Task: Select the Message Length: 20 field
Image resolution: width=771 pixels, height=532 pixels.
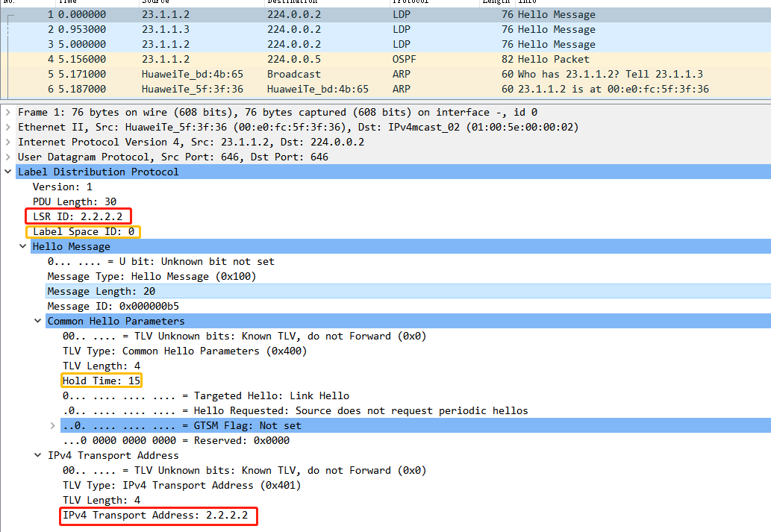Action: click(102, 291)
